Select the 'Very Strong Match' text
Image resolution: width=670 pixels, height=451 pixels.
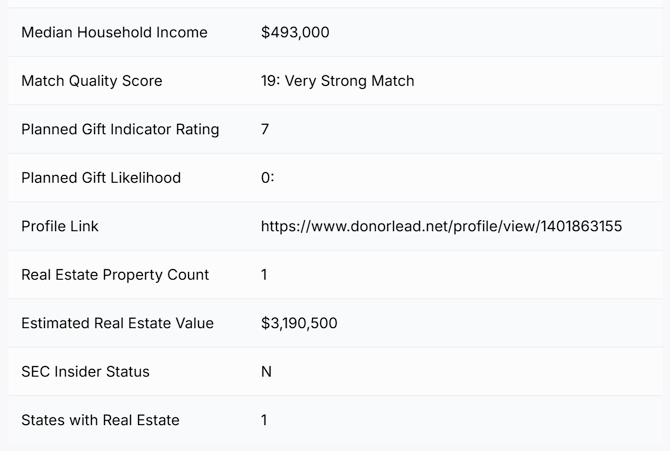click(349, 81)
